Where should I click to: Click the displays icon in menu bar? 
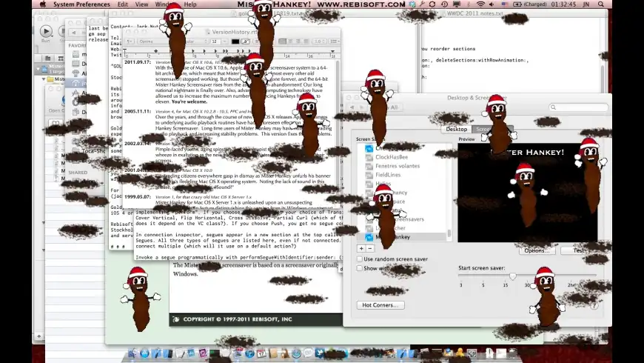(456, 4)
